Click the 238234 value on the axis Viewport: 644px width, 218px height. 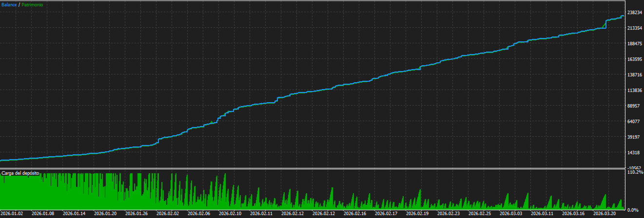(634, 13)
